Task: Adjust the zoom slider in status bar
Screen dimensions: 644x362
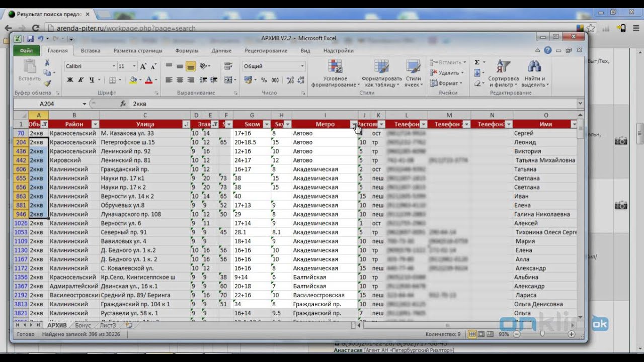Action: coord(542,334)
